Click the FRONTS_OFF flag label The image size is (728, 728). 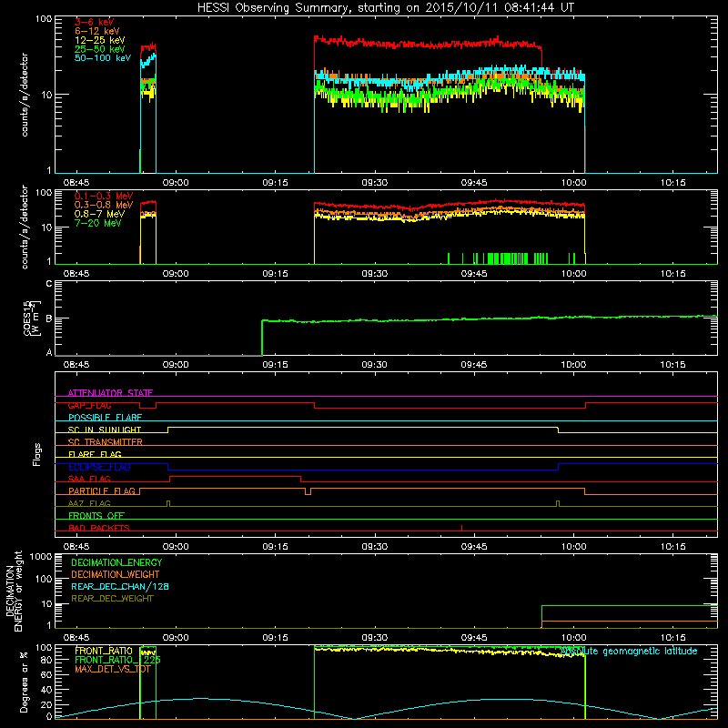pos(96,515)
